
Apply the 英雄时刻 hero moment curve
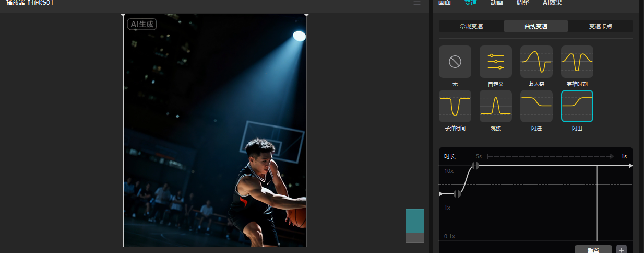[577, 62]
